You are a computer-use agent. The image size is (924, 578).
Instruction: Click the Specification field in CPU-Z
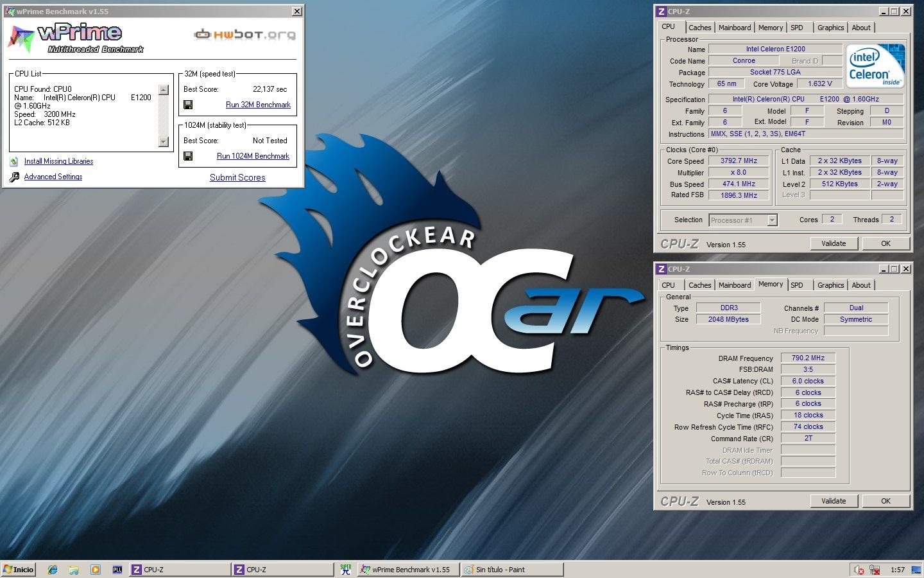coord(806,99)
